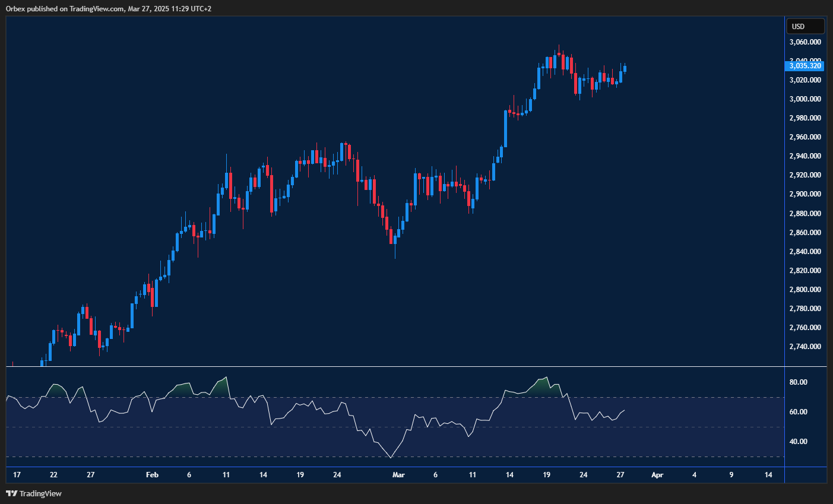Screen dimensions: 833x504
Task: Select the current price tag 3,035.320
Action: (x=805, y=66)
